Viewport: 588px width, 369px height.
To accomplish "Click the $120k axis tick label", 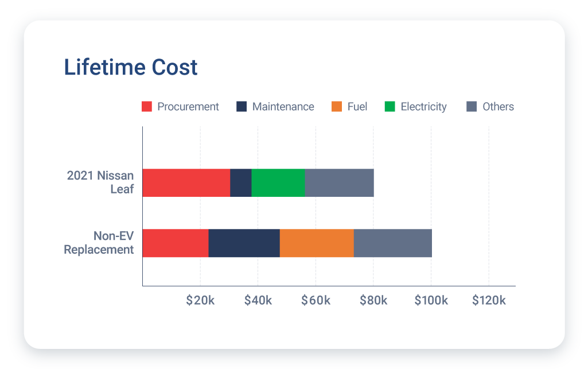I will (x=489, y=300).
